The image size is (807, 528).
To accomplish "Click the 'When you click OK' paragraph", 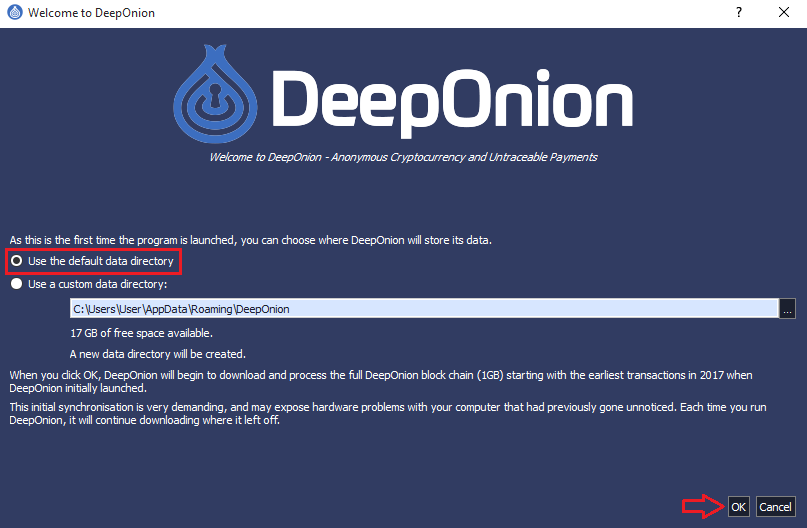I will tap(381, 381).
